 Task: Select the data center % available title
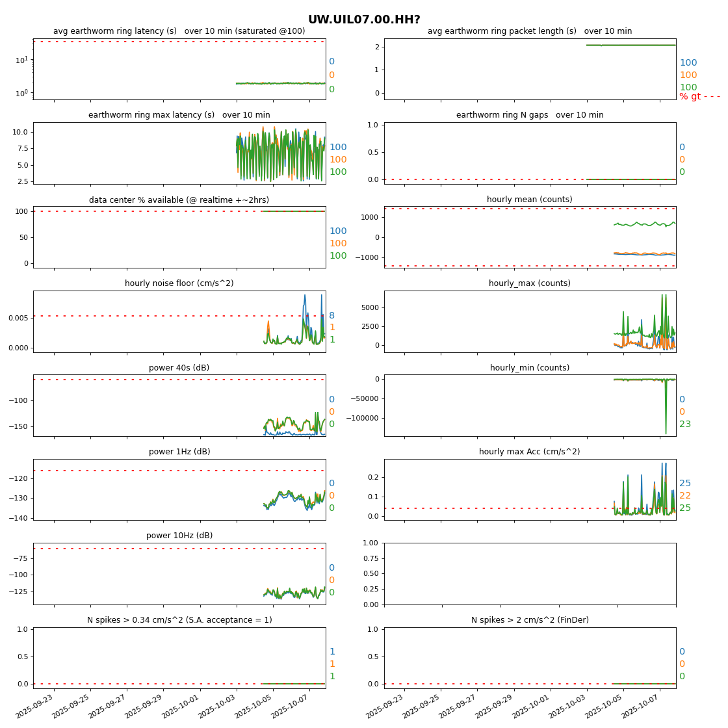(179, 200)
